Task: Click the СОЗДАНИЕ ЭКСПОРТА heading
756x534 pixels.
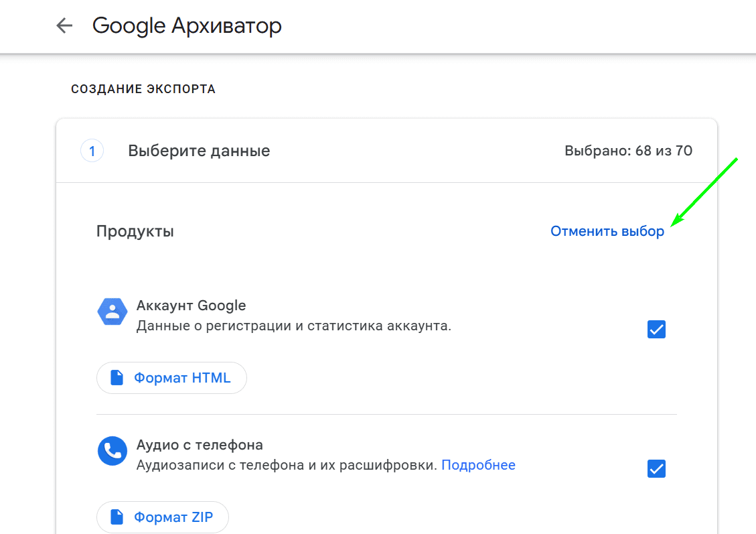Action: click(x=143, y=89)
